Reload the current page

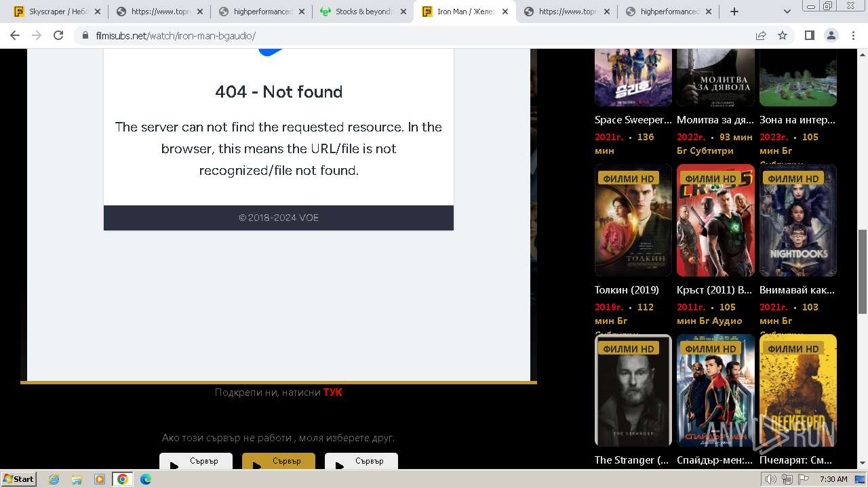click(x=58, y=35)
